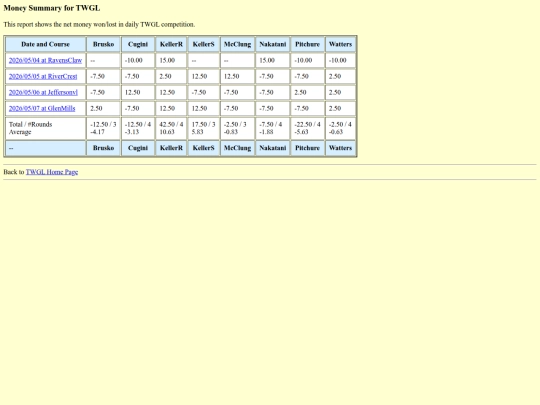Select the KellerR header in the top row
Image resolution: width=540 pixels, height=405 pixels.
pos(171,44)
